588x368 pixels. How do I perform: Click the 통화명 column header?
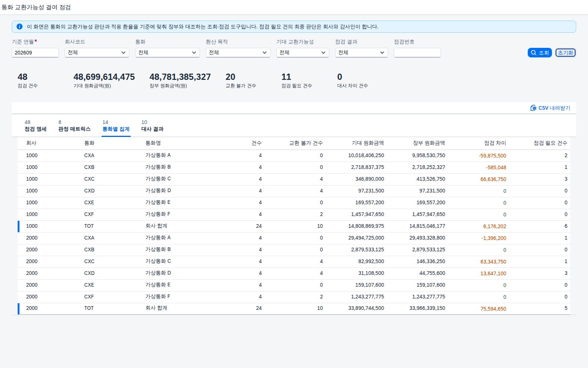point(153,143)
